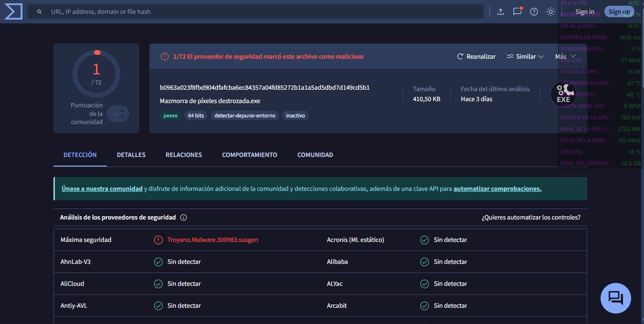Switch to the RELACIONES tab
The width and height of the screenshot is (644, 324).
point(184,155)
